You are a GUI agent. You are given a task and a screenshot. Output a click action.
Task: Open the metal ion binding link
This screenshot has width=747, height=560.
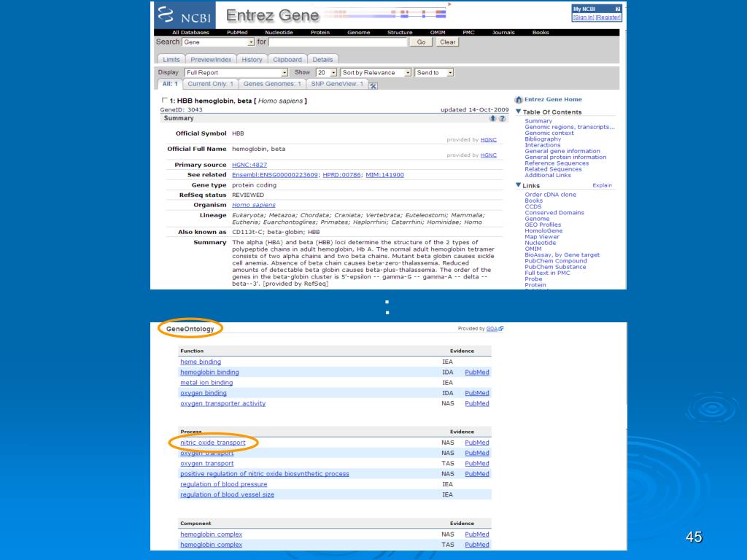point(206,382)
